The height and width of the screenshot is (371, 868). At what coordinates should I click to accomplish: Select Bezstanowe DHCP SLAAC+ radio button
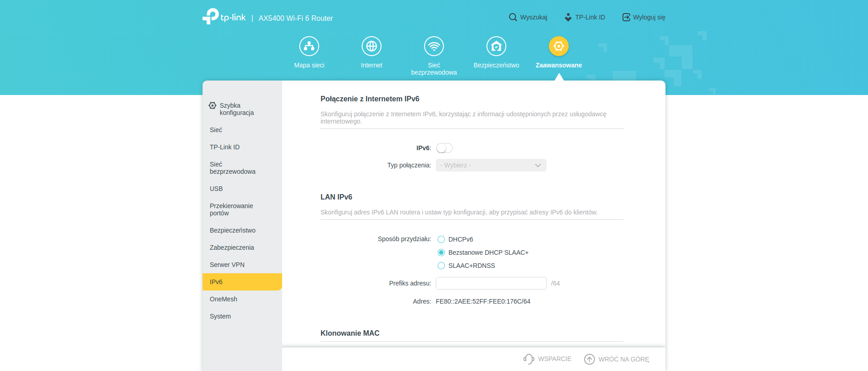441,252
